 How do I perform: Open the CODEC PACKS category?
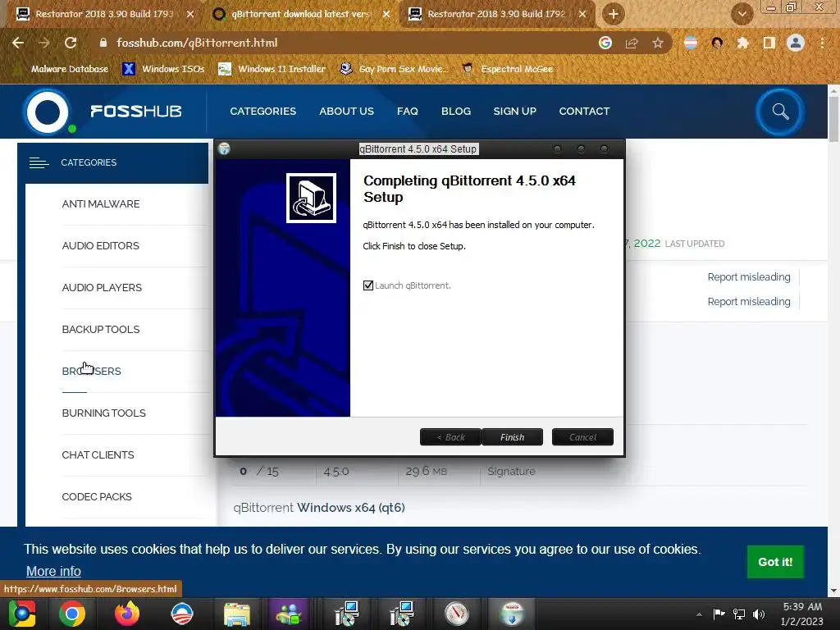click(97, 496)
